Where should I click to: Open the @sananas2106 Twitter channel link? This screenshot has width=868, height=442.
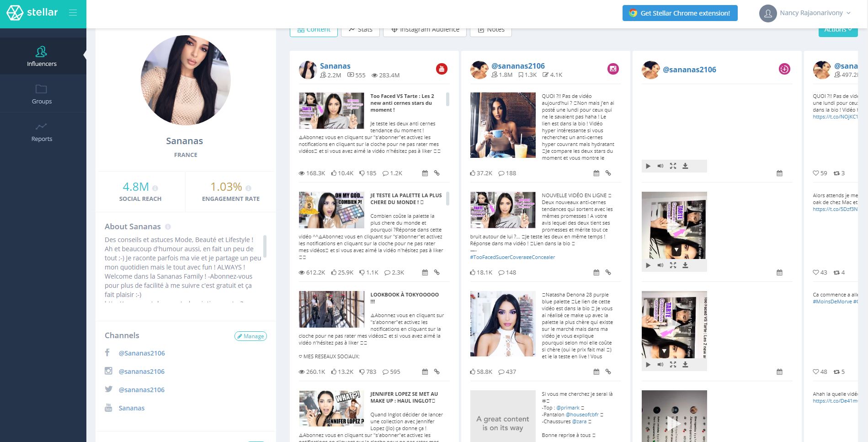[x=142, y=390]
